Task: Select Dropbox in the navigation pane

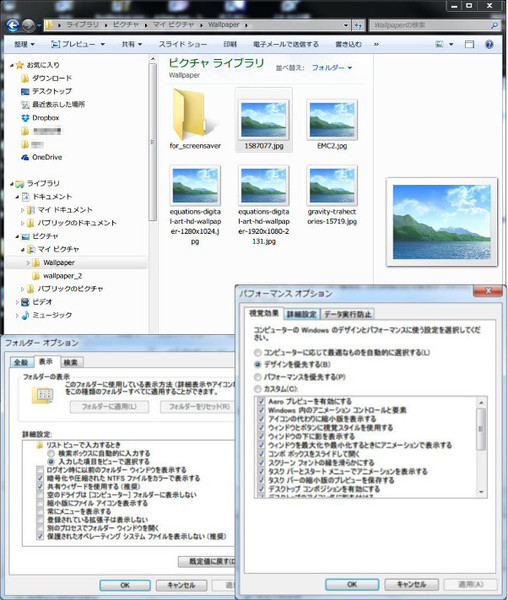Action: (40, 118)
